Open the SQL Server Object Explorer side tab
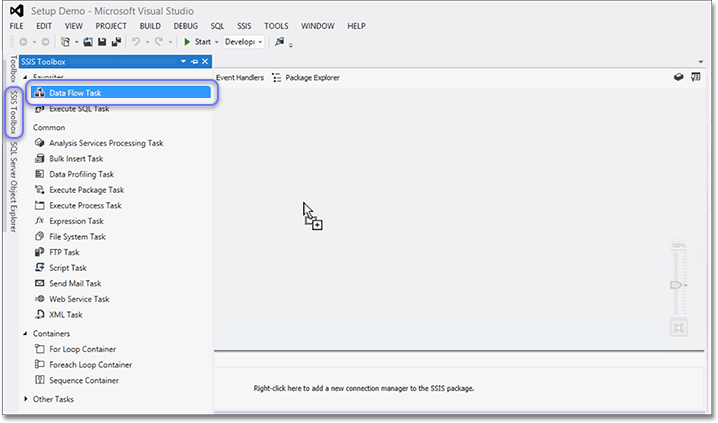Screen dimensions: 718x423 [x=14, y=187]
